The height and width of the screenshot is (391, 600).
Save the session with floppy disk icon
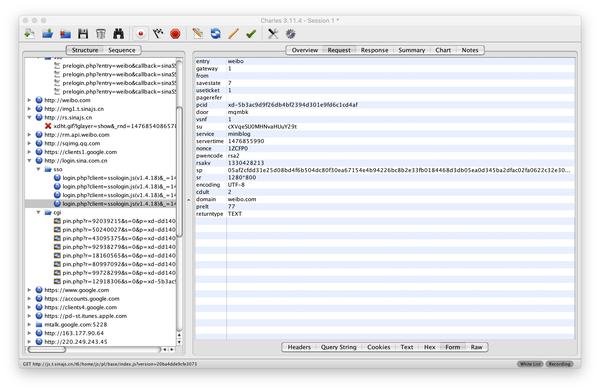click(x=83, y=34)
